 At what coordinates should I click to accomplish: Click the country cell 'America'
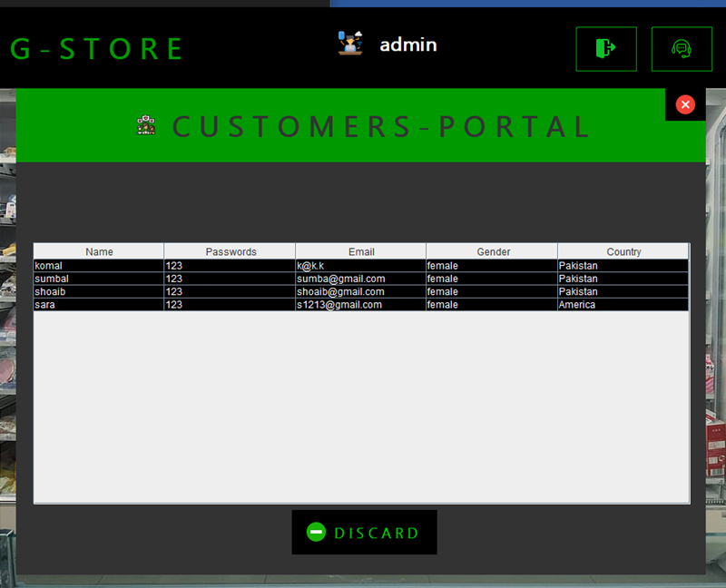click(623, 305)
